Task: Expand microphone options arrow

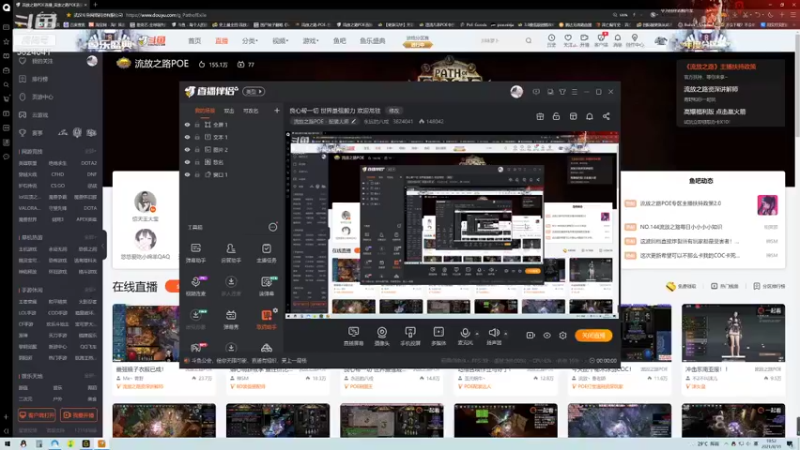Action: point(477,334)
